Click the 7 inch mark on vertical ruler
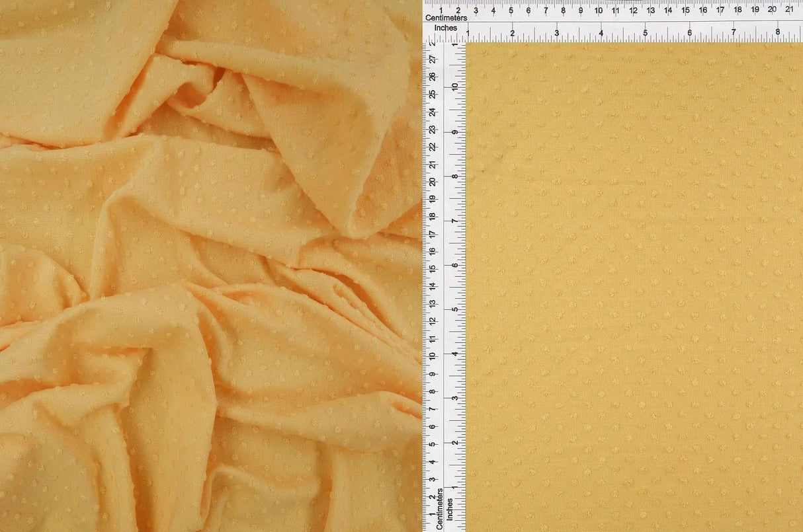The width and height of the screenshot is (803, 532). pos(455,221)
